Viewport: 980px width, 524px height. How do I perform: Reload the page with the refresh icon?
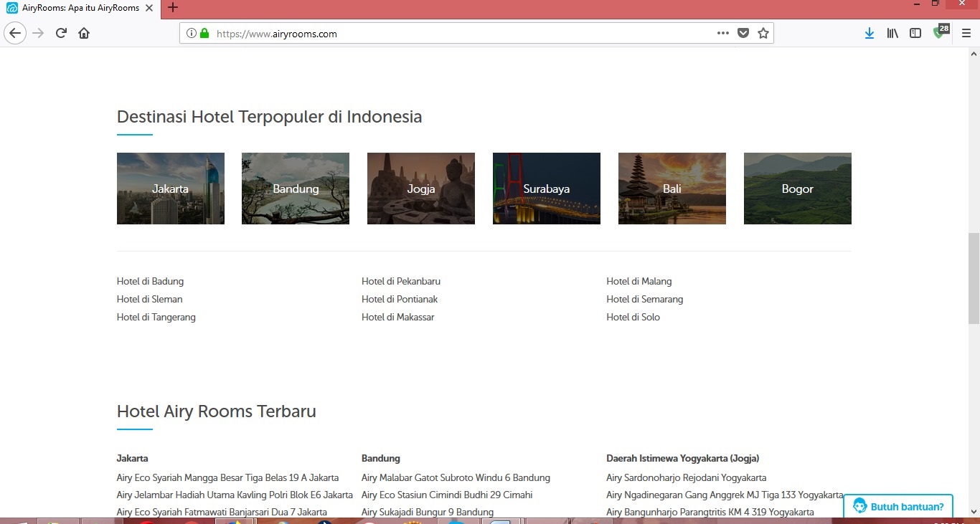61,33
